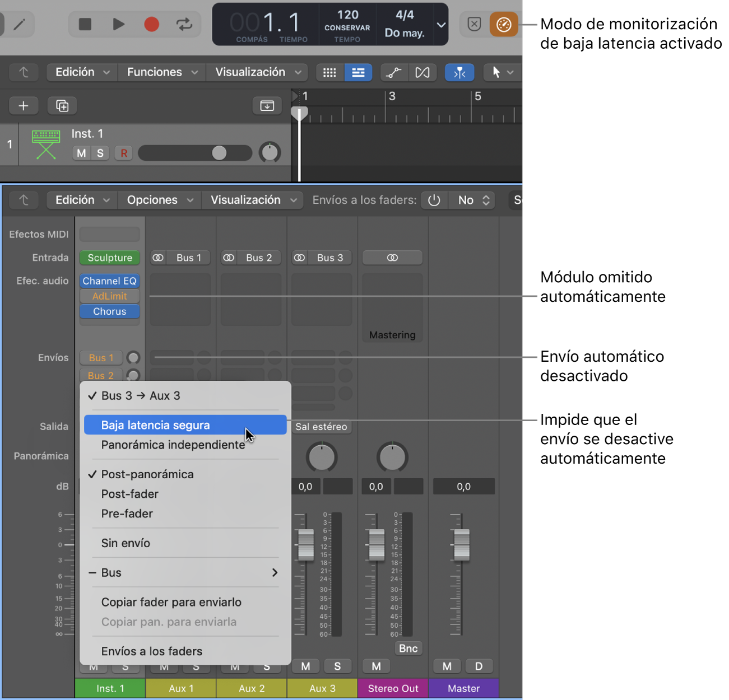Click the Sculpture instrument slot

click(110, 258)
